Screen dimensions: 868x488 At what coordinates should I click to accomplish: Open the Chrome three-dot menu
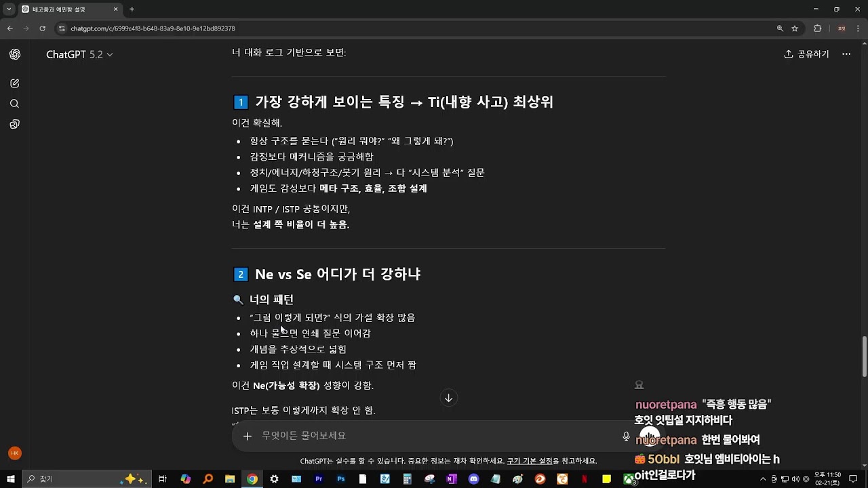point(858,28)
